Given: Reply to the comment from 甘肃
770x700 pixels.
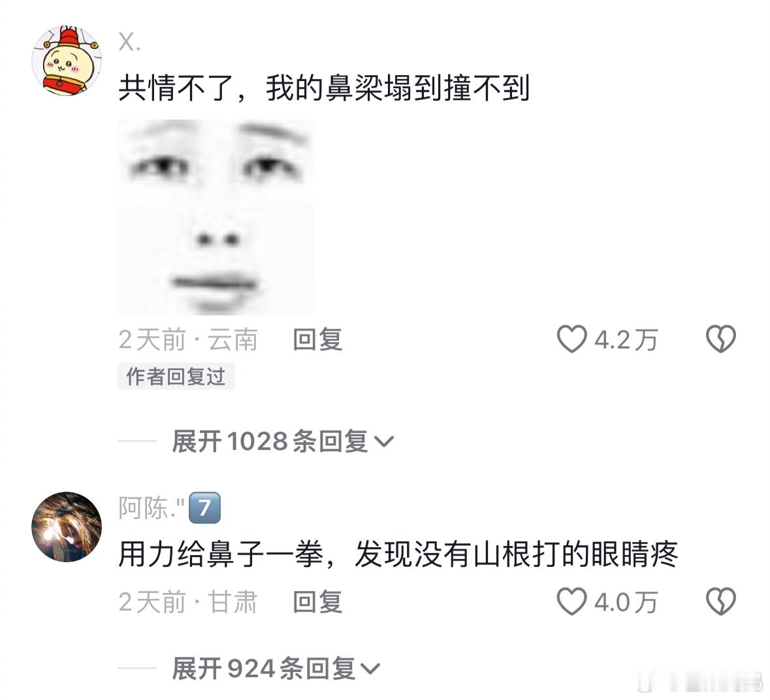Looking at the screenshot, I should tap(317, 602).
